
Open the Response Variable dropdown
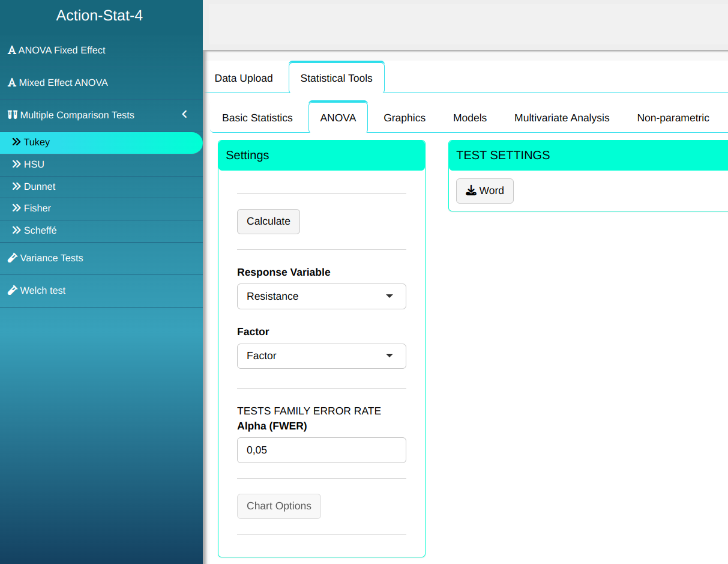pos(321,297)
